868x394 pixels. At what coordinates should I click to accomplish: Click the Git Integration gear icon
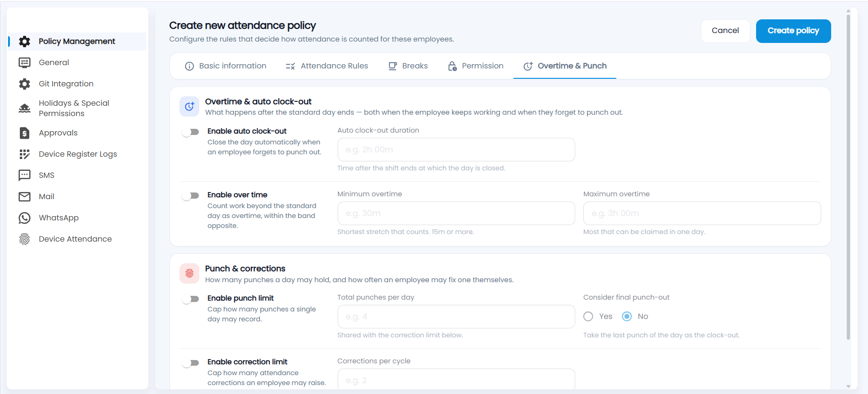(x=25, y=84)
